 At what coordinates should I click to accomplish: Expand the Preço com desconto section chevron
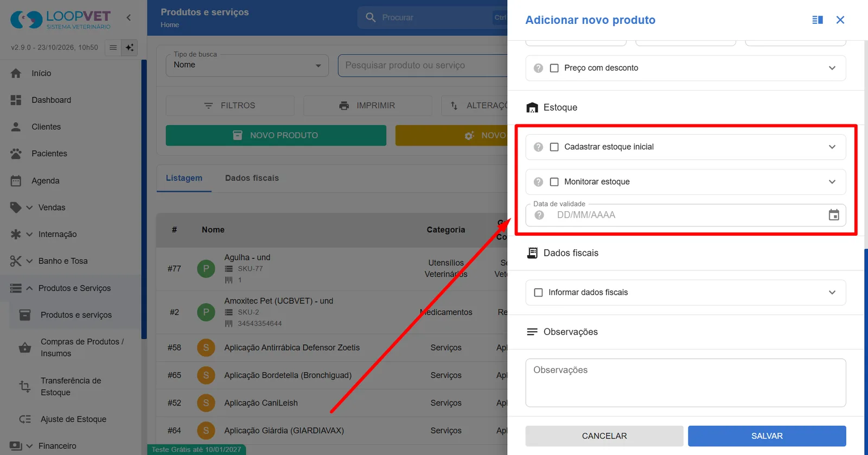click(832, 68)
